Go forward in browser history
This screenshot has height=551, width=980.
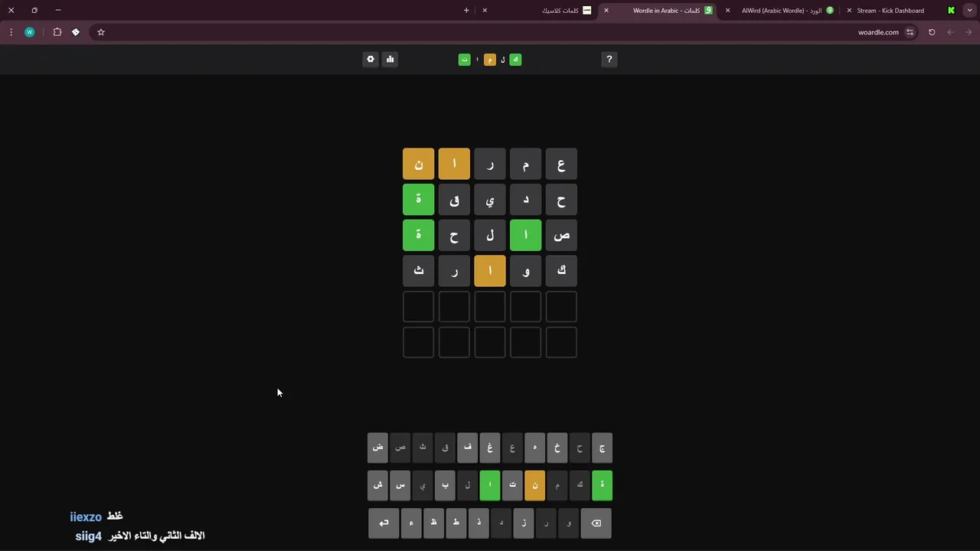click(969, 32)
